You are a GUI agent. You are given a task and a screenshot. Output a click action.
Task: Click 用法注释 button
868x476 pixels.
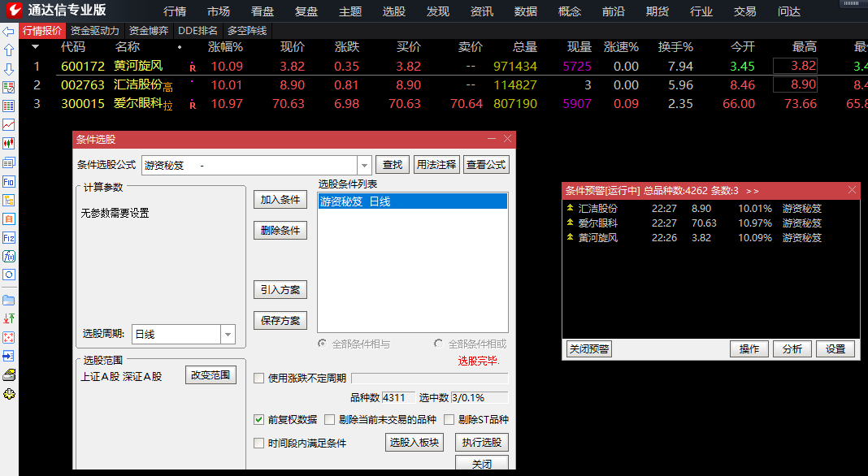pyautogui.click(x=436, y=164)
